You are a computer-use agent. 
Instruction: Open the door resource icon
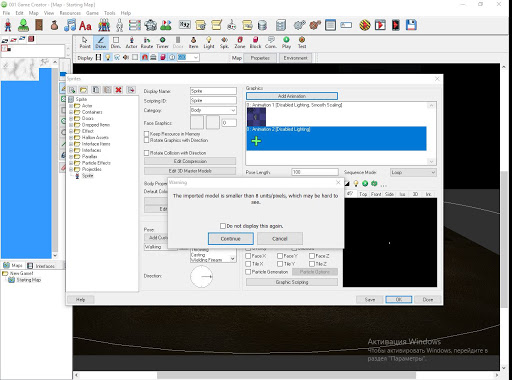[39, 25]
